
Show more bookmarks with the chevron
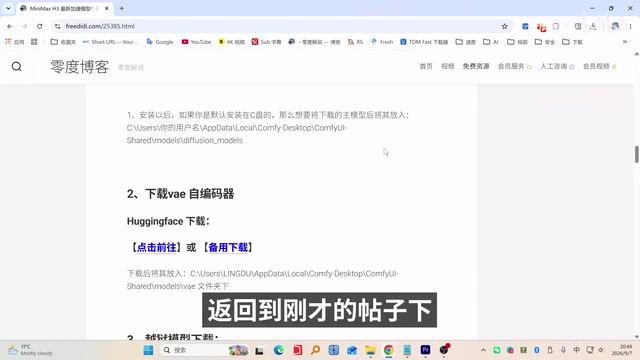[624, 42]
